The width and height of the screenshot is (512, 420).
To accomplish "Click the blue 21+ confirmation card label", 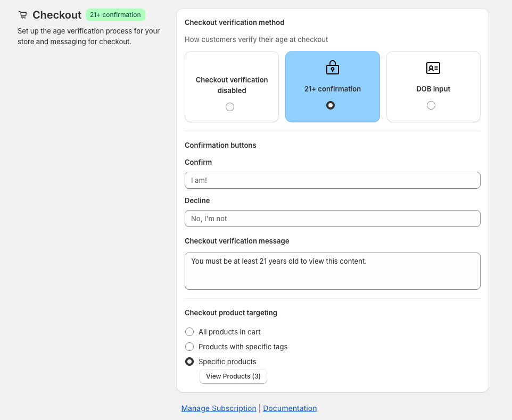I will pyautogui.click(x=333, y=89).
